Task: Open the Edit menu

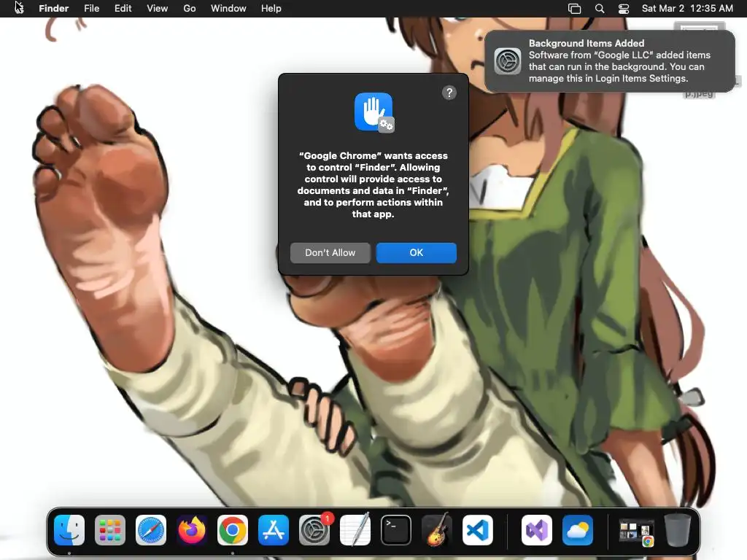Action: click(x=123, y=8)
